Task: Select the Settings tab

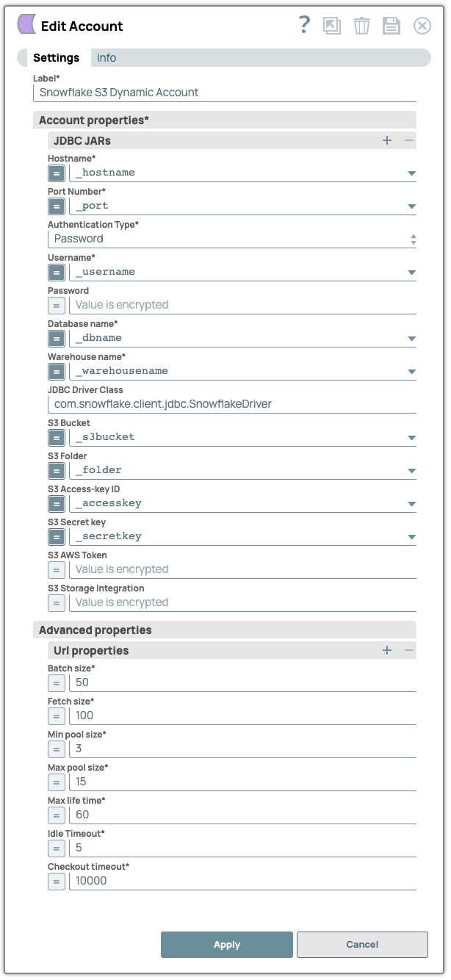Action: pyautogui.click(x=57, y=57)
